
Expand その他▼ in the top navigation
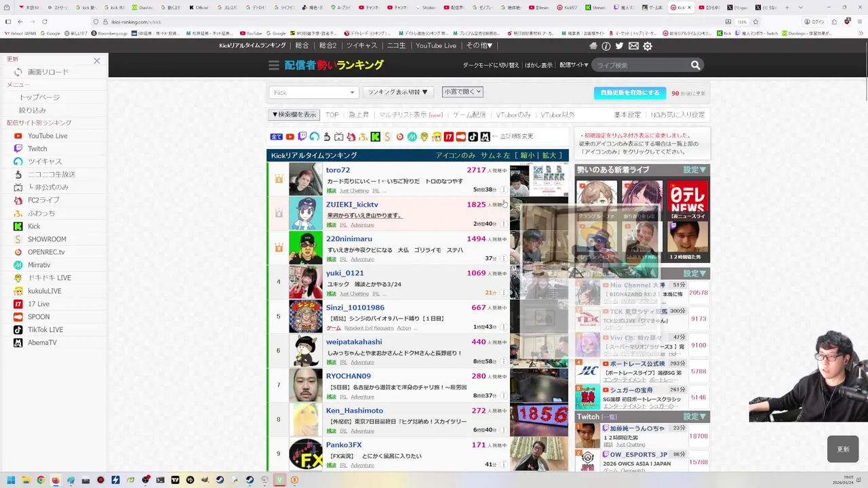[x=479, y=45]
